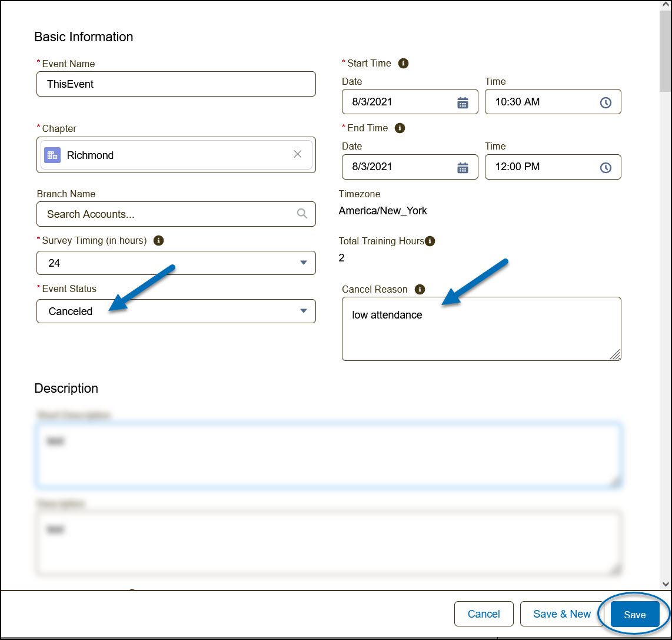The width and height of the screenshot is (672, 640).
Task: Click the America/New_York timezone text
Action: (382, 211)
